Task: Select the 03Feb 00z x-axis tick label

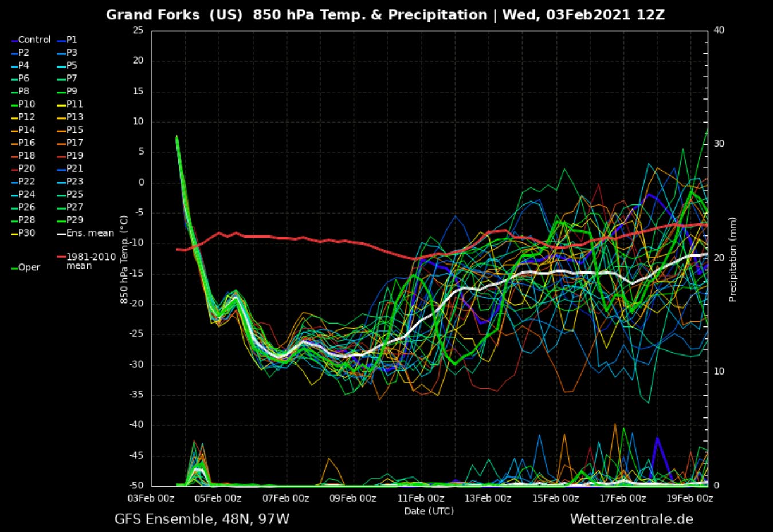Action: 151,498
